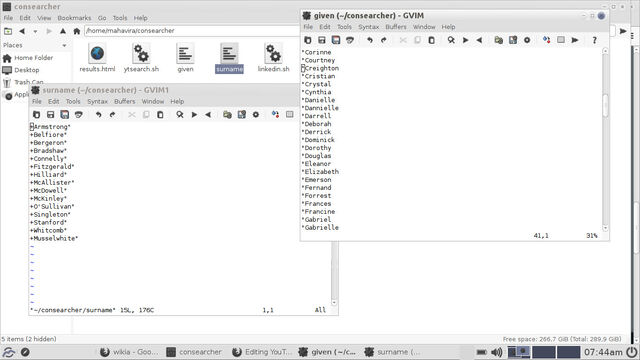Select linkedin.sh script file
Viewport: 640px width, 360px height.
pos(273,58)
